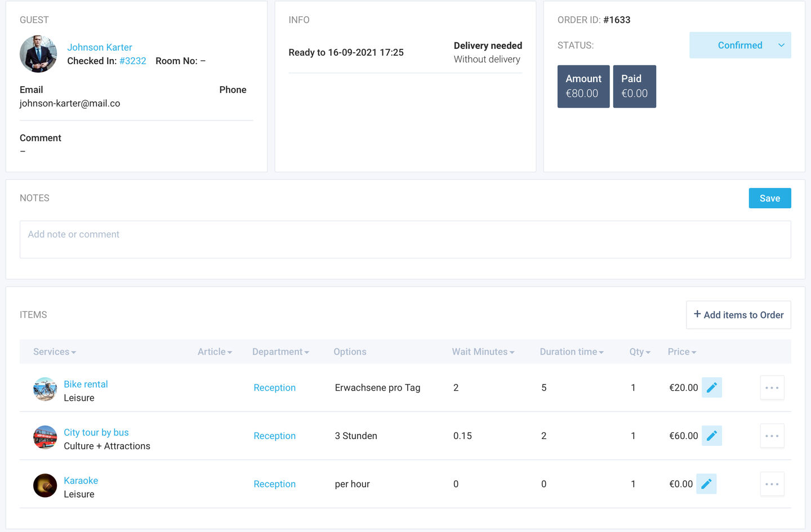Viewport: 811px width, 532px height.
Task: Sort by Article column
Action: [215, 352]
